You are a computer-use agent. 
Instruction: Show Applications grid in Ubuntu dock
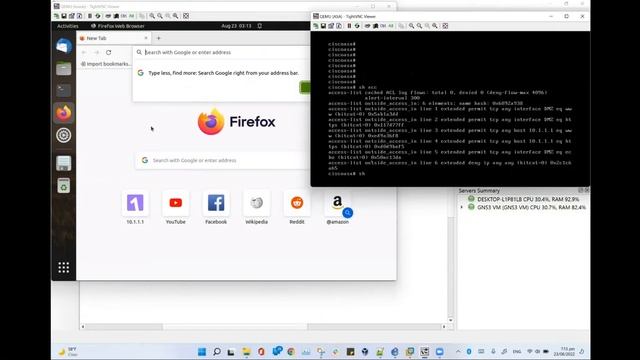tap(64, 267)
